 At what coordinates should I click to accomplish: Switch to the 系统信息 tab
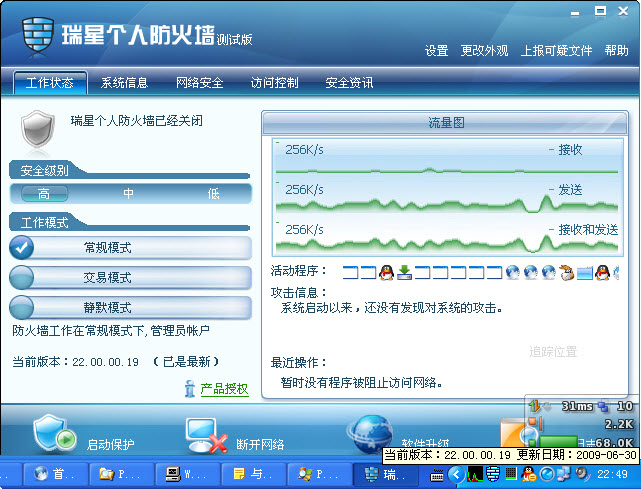pyautogui.click(x=124, y=83)
